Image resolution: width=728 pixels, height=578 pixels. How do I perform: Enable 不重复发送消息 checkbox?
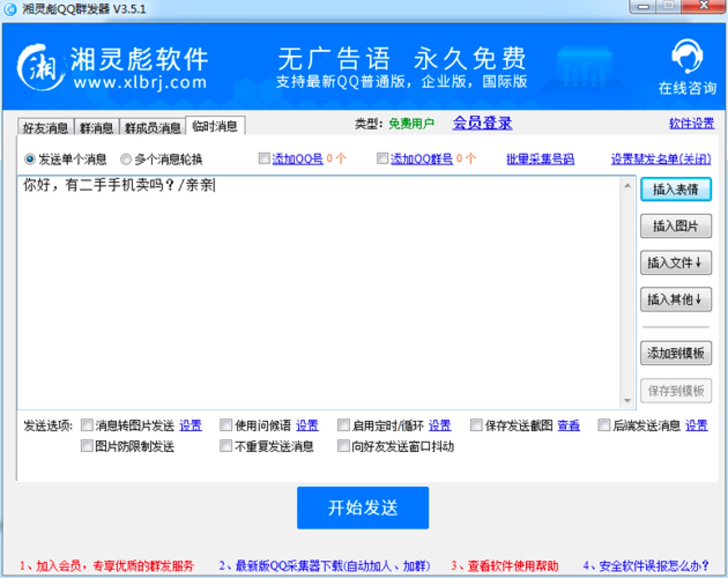coord(226,446)
